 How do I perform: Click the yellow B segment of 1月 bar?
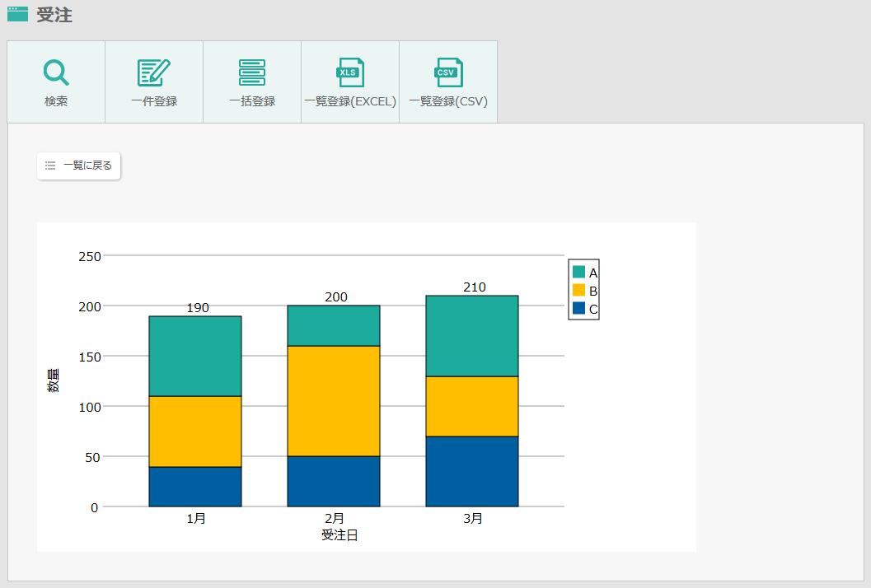point(195,432)
